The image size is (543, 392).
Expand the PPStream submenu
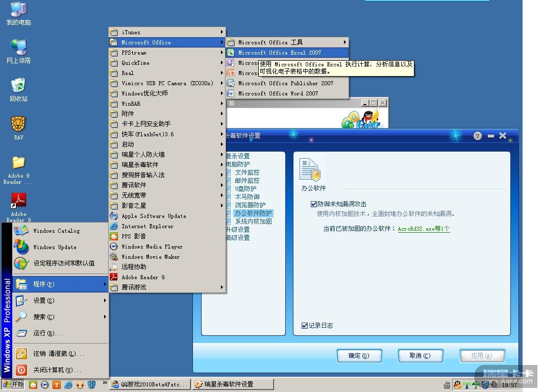tap(167, 53)
